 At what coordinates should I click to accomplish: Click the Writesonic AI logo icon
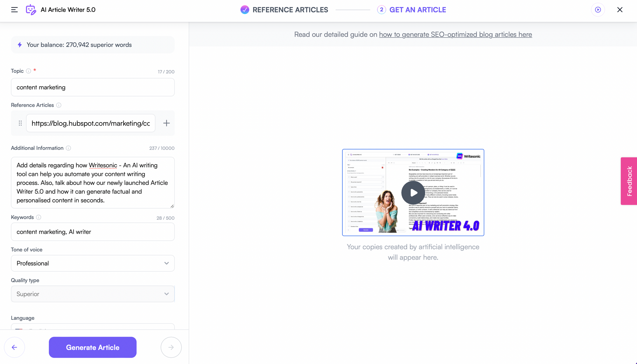tap(31, 10)
